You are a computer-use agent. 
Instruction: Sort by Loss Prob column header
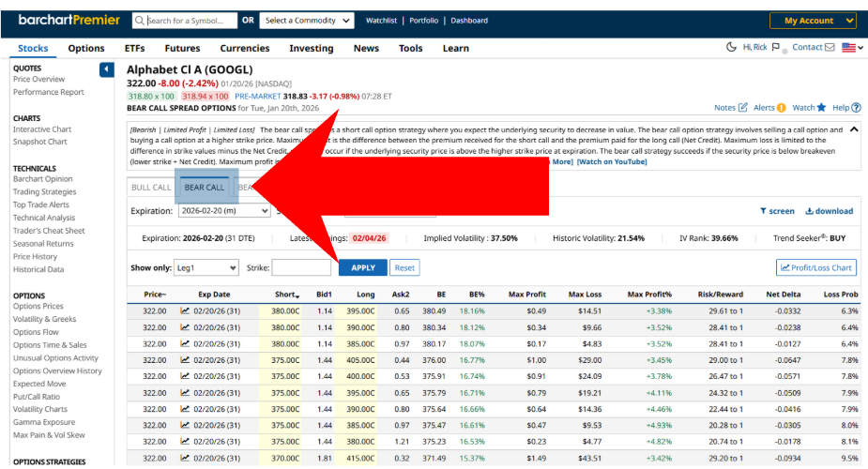841,295
